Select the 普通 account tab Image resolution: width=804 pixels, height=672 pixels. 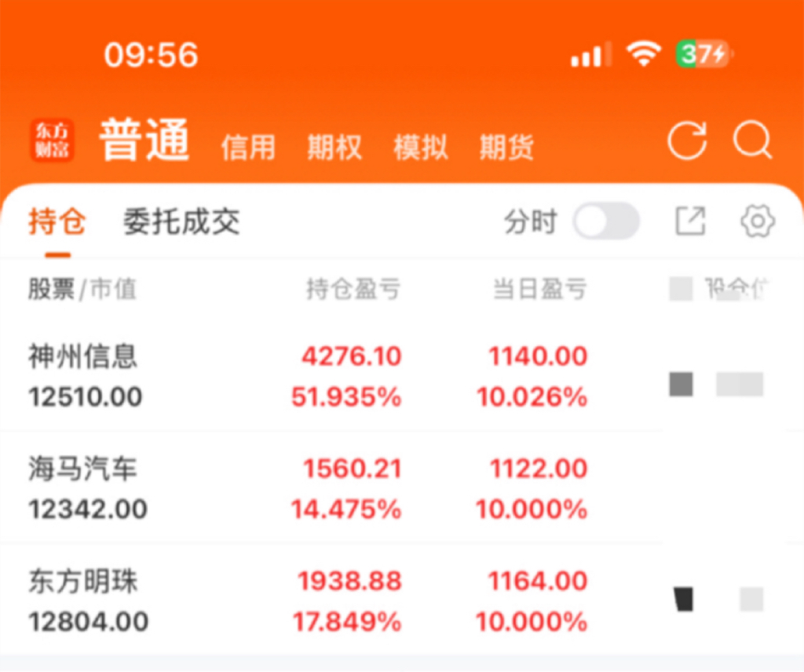pyautogui.click(x=144, y=140)
